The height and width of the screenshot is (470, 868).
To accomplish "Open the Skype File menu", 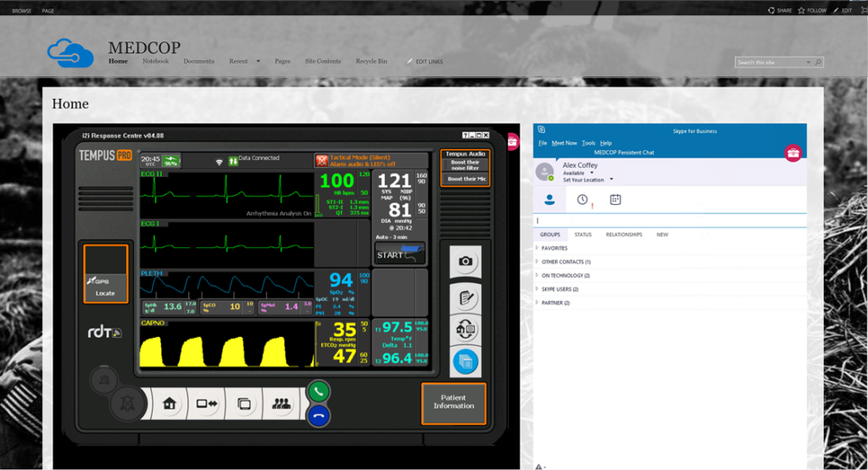I will click(542, 143).
